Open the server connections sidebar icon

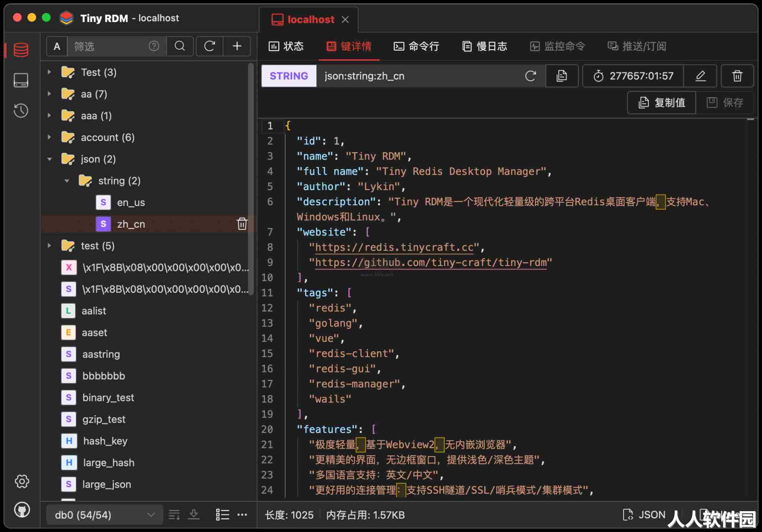point(21,80)
